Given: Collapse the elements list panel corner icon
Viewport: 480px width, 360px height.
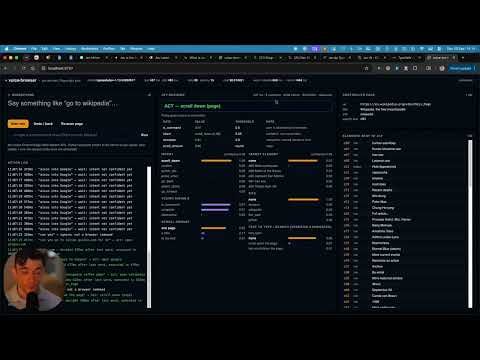Looking at the screenshot, I should click(x=469, y=136).
